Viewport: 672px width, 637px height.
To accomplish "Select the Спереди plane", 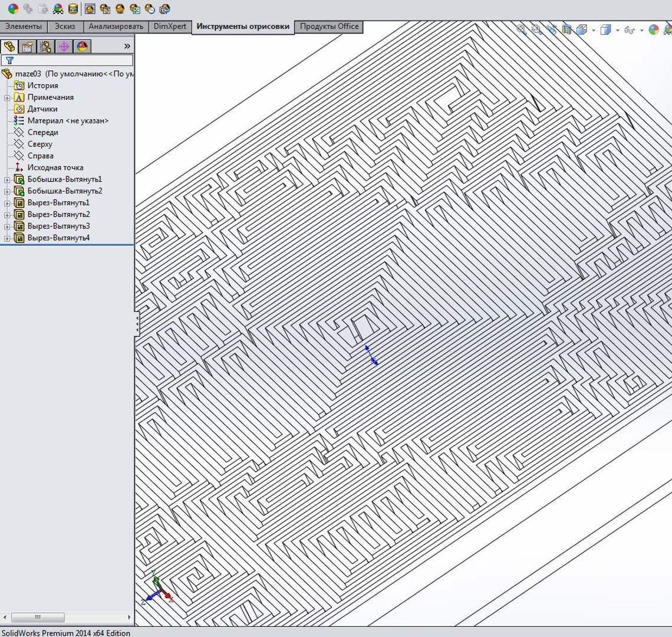I will [42, 132].
